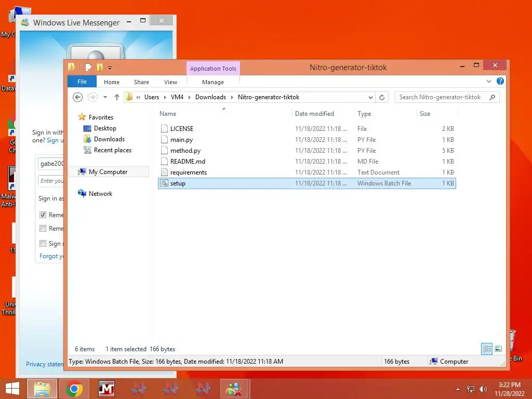This screenshot has width=532, height=399.
Task: Click New folder icon in quick access toolbar
Action: tap(100, 68)
